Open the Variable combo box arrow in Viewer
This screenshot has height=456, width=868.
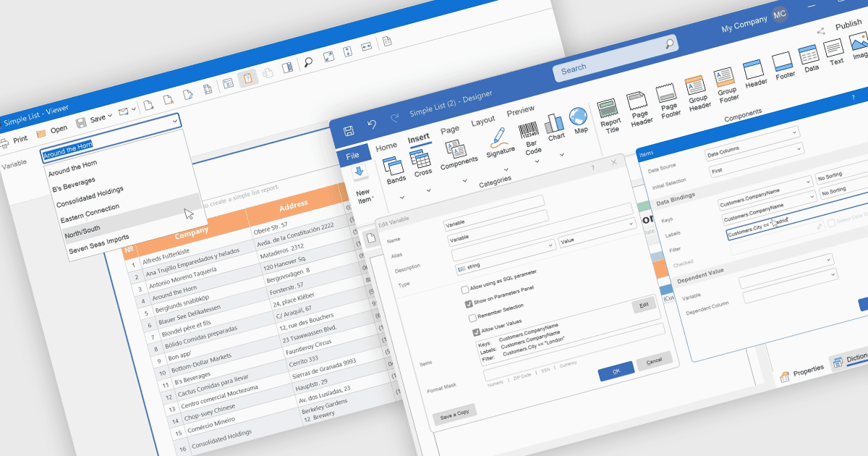click(175, 122)
